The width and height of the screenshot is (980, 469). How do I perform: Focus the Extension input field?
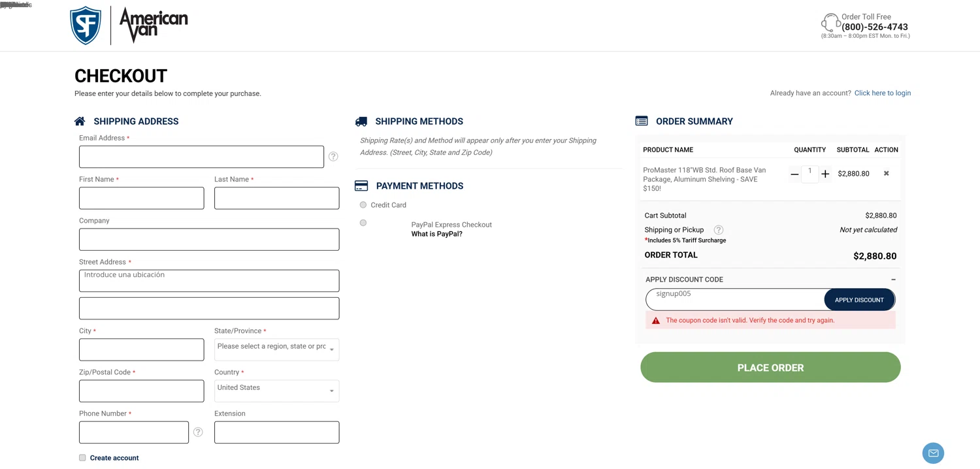[276, 432]
